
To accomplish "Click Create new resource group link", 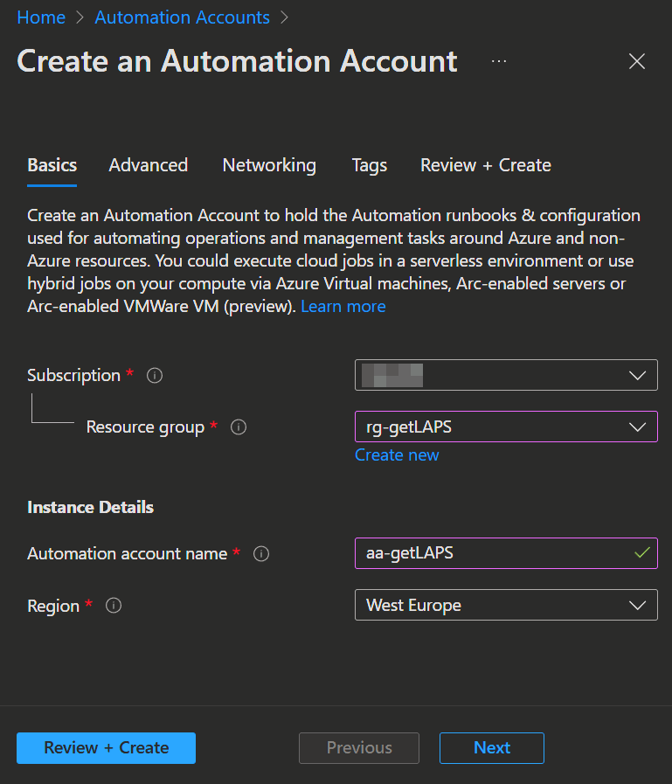I will point(397,455).
